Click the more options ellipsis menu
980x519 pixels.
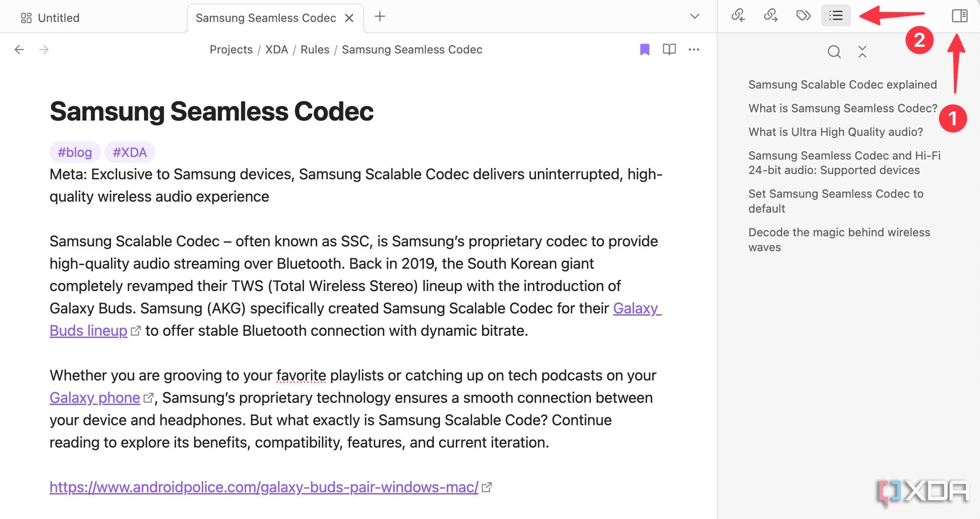[x=695, y=50]
